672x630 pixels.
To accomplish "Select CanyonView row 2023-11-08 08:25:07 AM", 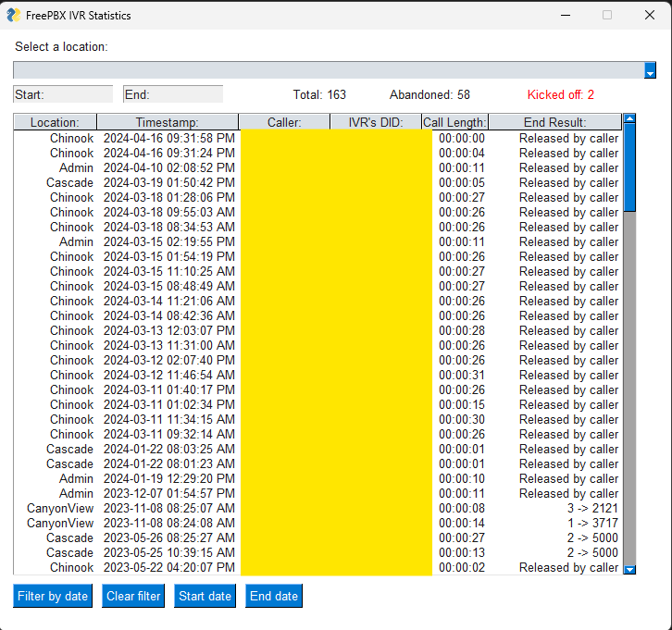I will click(x=317, y=509).
